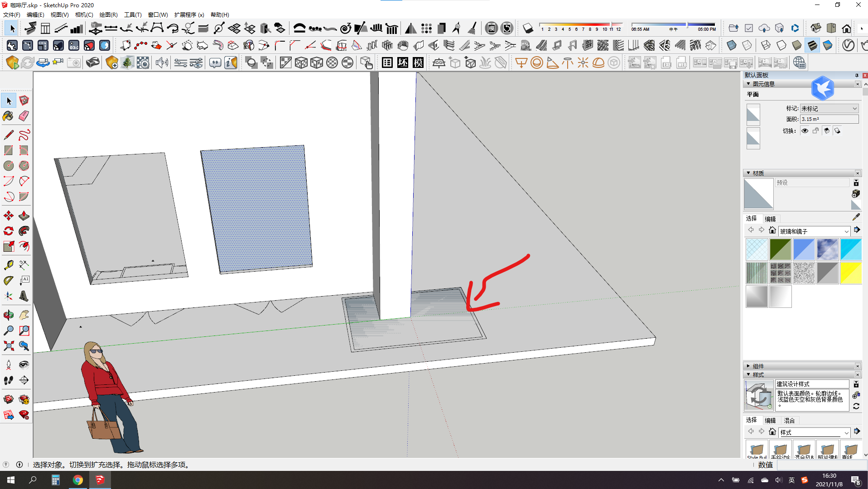Screen dimensions: 868x489
Task: Select the Walk footprints tool
Action: point(9,380)
